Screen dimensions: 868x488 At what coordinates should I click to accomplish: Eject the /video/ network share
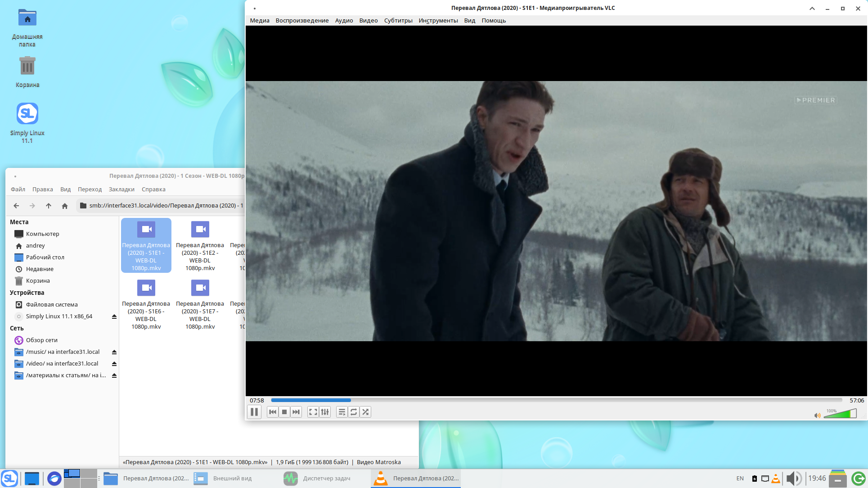pyautogui.click(x=114, y=364)
